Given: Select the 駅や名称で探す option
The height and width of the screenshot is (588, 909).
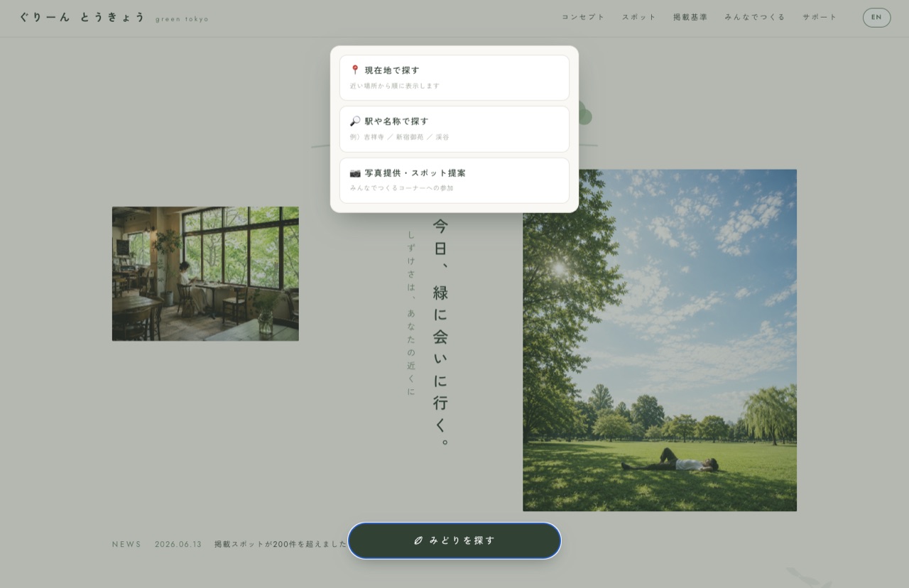Looking at the screenshot, I should [454, 129].
